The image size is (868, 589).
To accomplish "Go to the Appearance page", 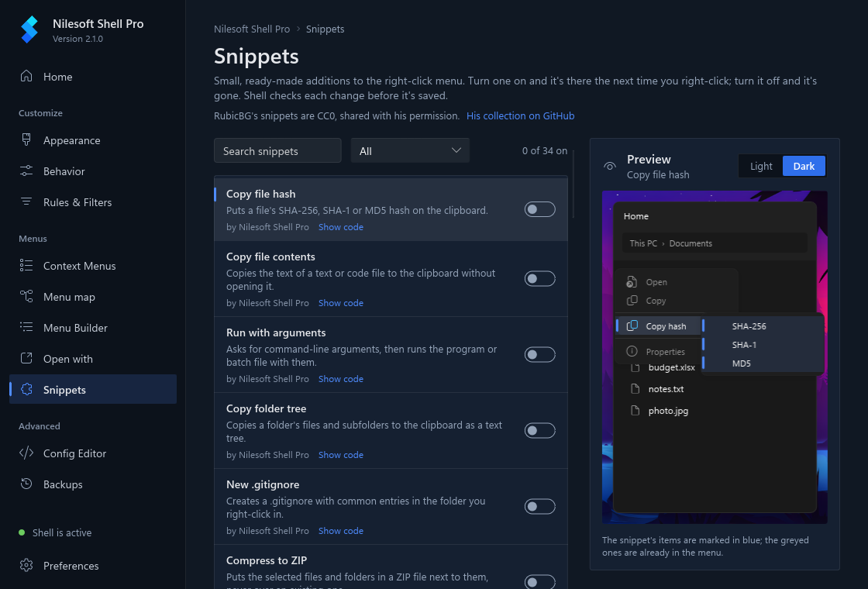I will click(x=93, y=140).
